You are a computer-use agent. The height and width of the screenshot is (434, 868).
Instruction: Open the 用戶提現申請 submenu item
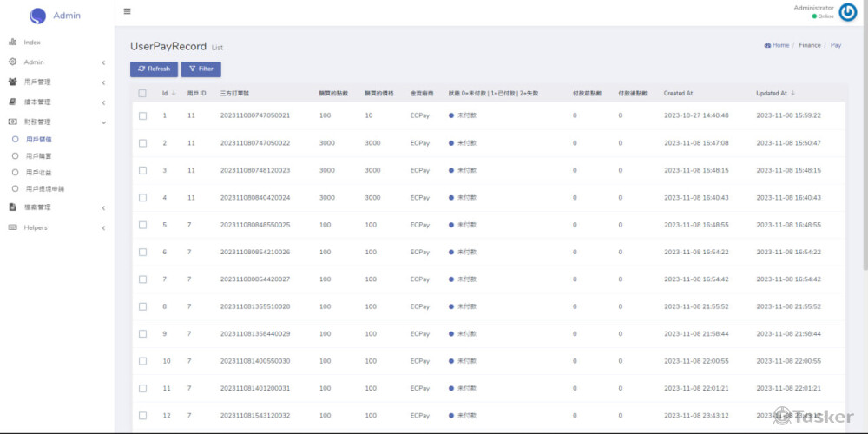(45, 188)
